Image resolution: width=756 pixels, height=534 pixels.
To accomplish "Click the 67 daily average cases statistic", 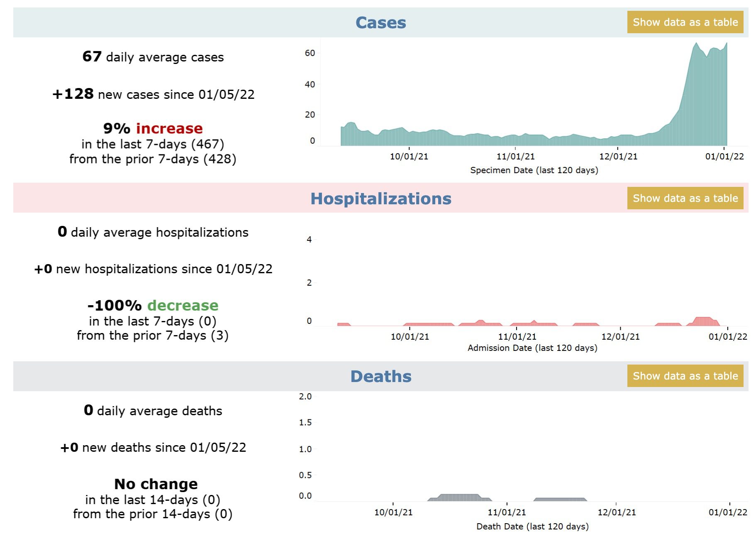I will tap(153, 57).
